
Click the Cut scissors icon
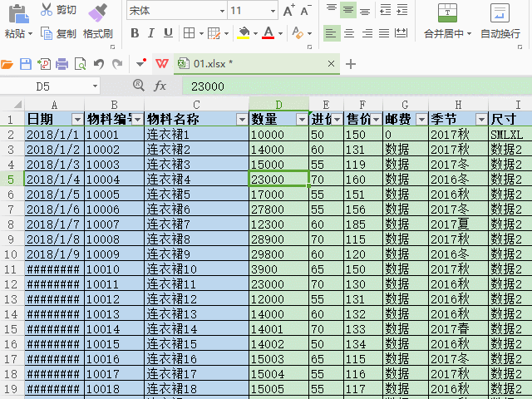point(47,9)
